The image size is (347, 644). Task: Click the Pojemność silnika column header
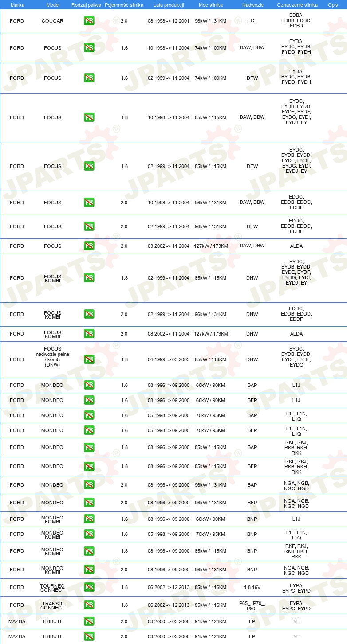pos(124,4)
